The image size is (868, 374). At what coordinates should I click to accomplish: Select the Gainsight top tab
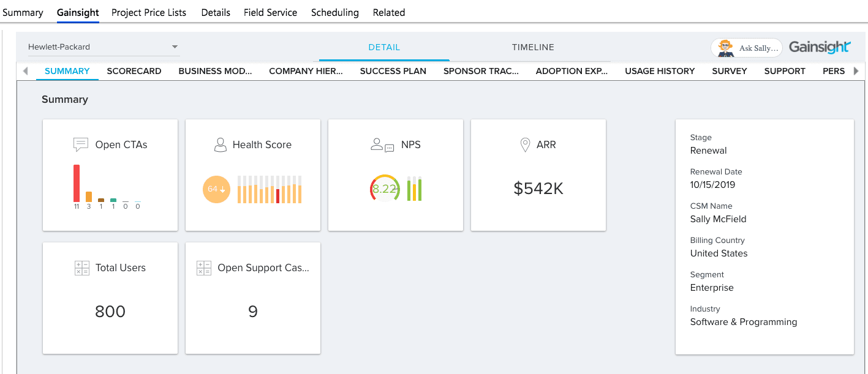(78, 12)
